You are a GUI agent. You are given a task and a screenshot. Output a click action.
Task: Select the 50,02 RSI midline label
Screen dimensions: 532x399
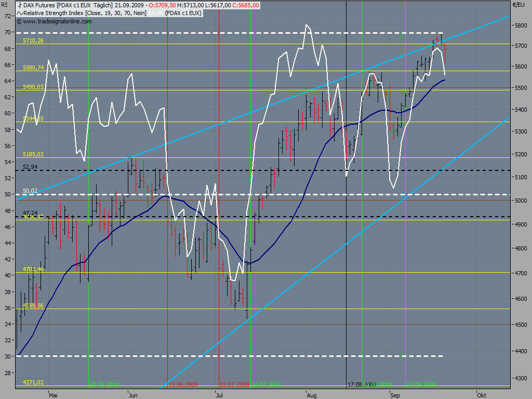[x=30, y=191]
